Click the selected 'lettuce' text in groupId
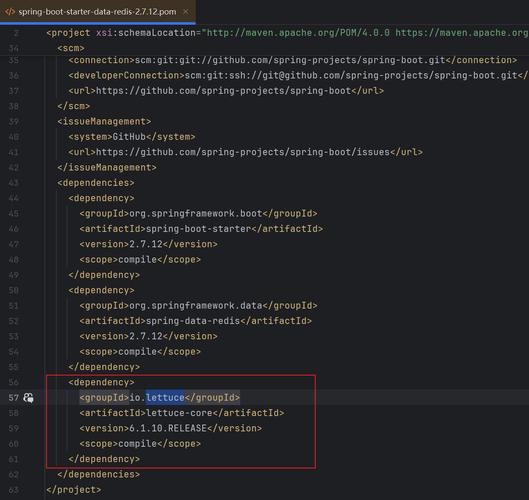Viewport: 529px width, 500px height. 165,397
